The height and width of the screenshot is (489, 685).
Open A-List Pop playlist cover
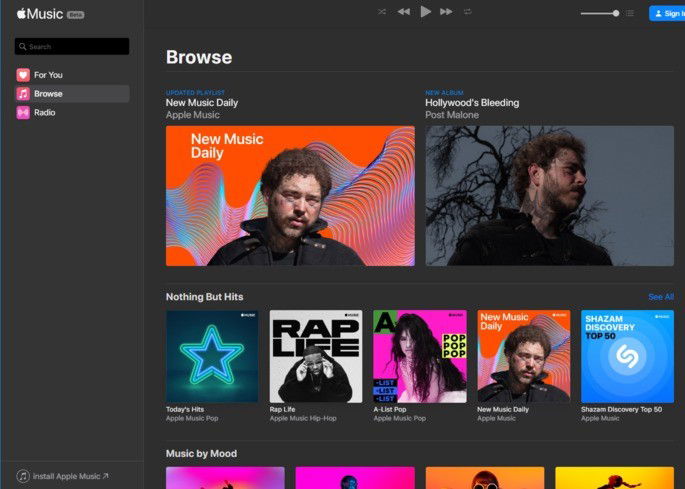[420, 357]
